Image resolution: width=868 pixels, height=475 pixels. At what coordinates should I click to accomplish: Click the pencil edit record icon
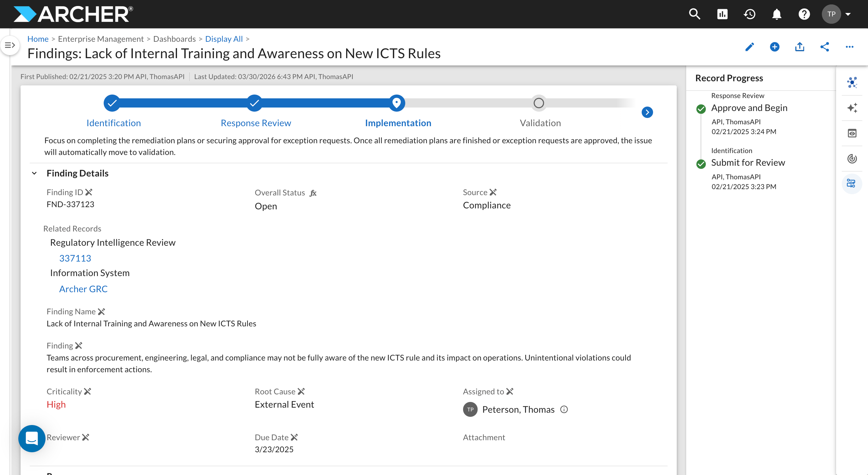coord(749,47)
